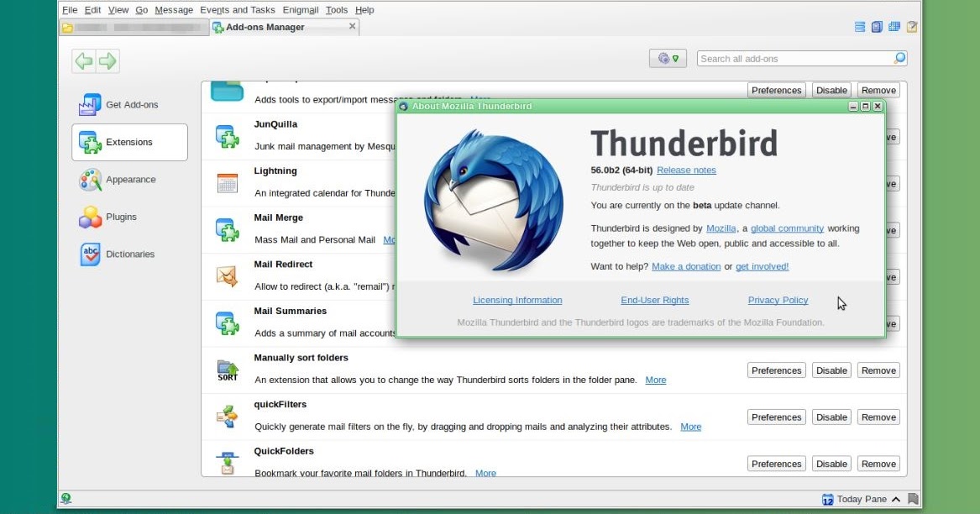Click the folder icon on the mail tab
This screenshot has width=980, height=514.
pos(67,28)
